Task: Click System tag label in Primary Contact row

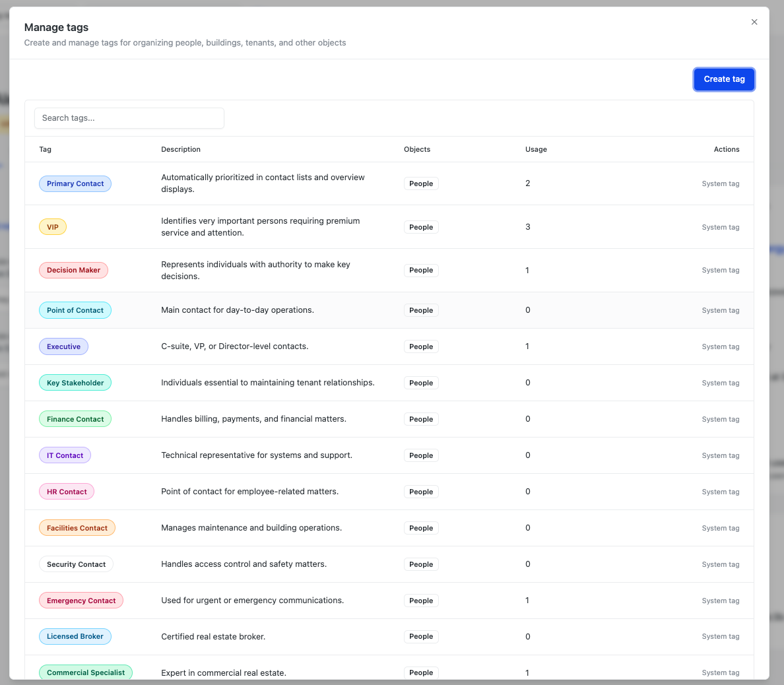Action: point(720,183)
